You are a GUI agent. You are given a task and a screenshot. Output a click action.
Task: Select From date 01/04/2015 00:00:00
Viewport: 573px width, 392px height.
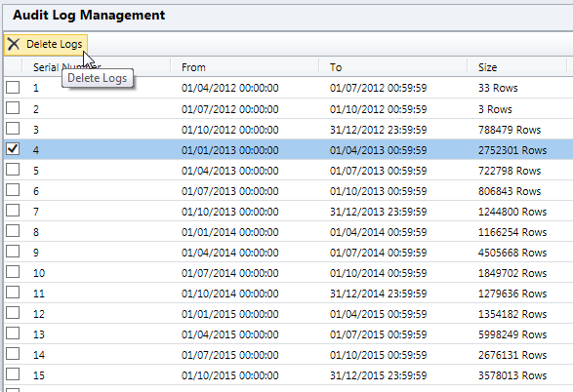229,333
